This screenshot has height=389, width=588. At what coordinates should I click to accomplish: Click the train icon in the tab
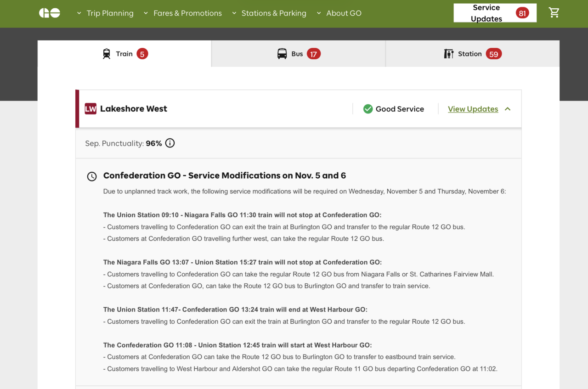pyautogui.click(x=107, y=54)
